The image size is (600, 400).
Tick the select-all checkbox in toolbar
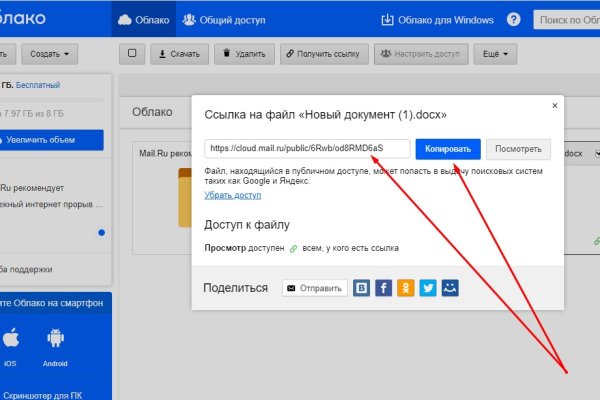click(x=132, y=53)
